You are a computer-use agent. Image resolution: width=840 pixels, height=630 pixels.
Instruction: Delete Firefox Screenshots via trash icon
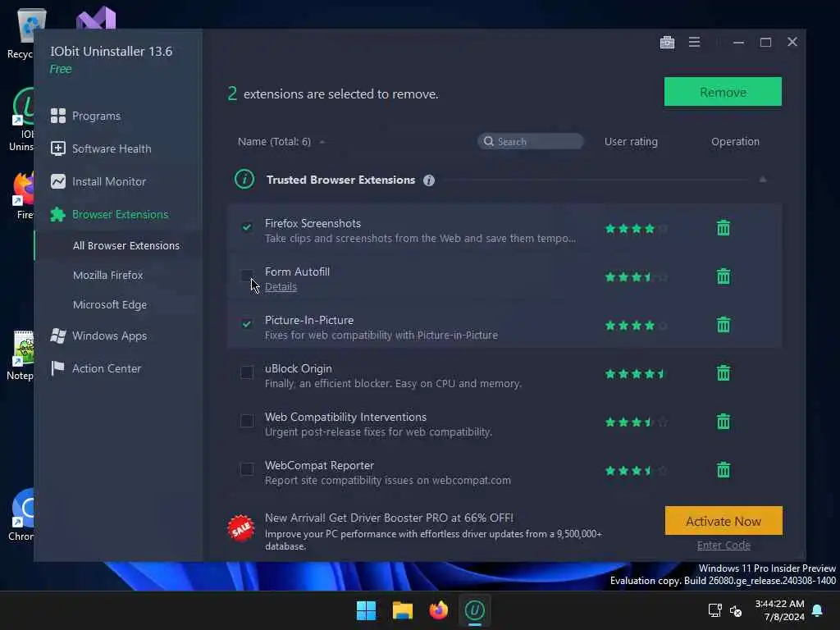tap(724, 228)
